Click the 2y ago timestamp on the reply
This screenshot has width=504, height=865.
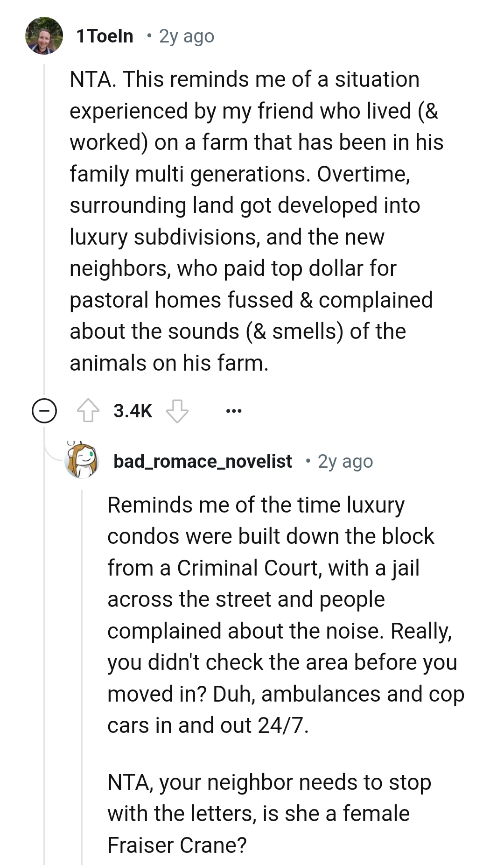tap(344, 462)
